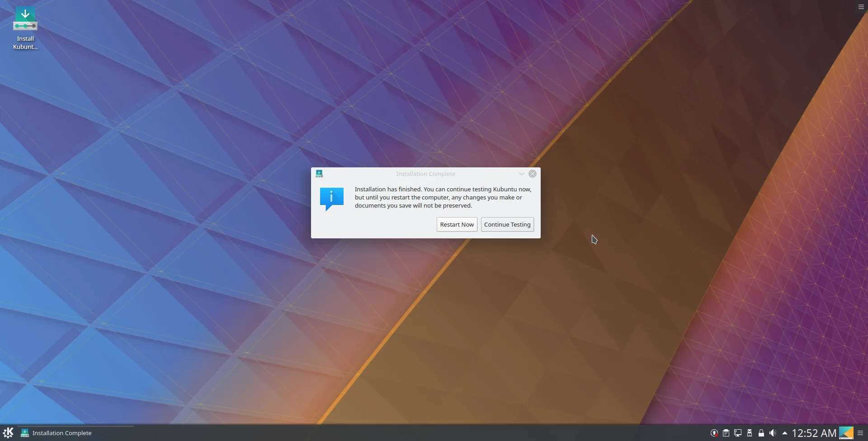868x441 pixels.
Task: Open the panel toolbox menu button
Action: pos(861,433)
